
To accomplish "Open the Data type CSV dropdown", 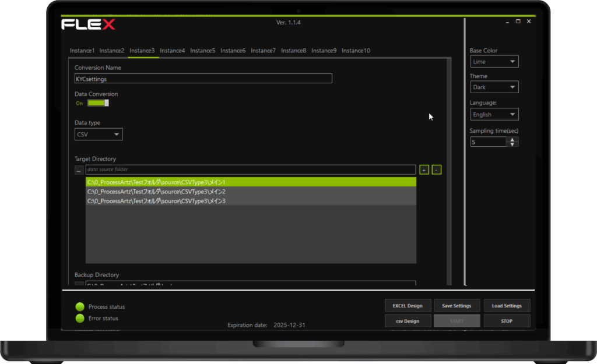I will coord(99,135).
